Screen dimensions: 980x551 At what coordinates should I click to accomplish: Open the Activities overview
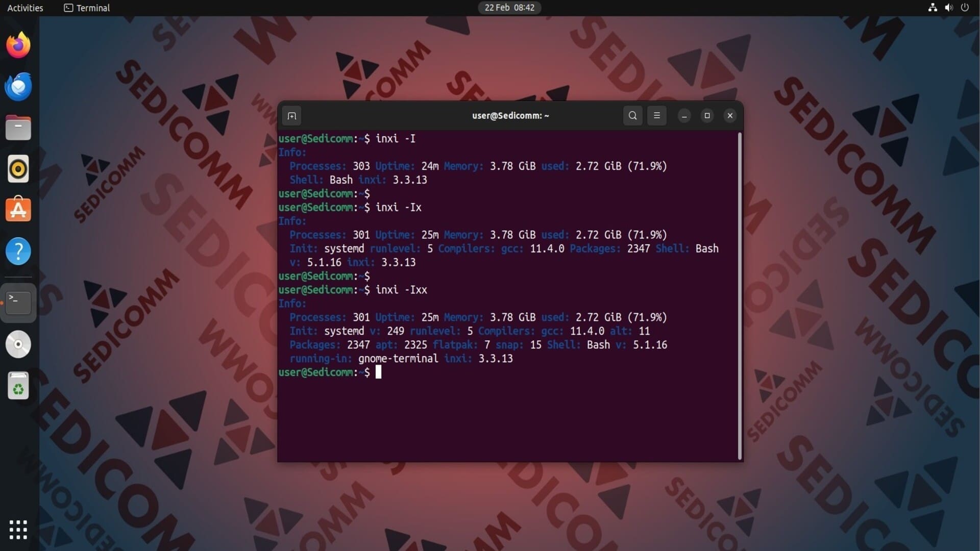pos(25,8)
